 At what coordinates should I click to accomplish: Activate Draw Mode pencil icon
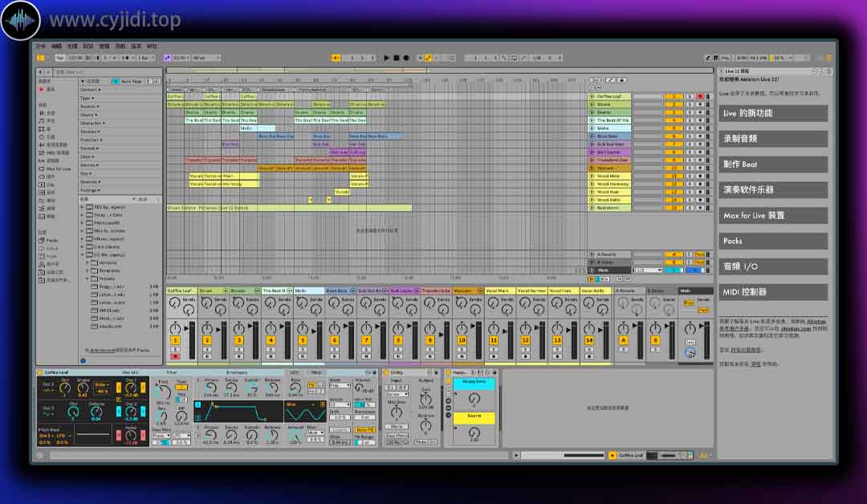[708, 58]
